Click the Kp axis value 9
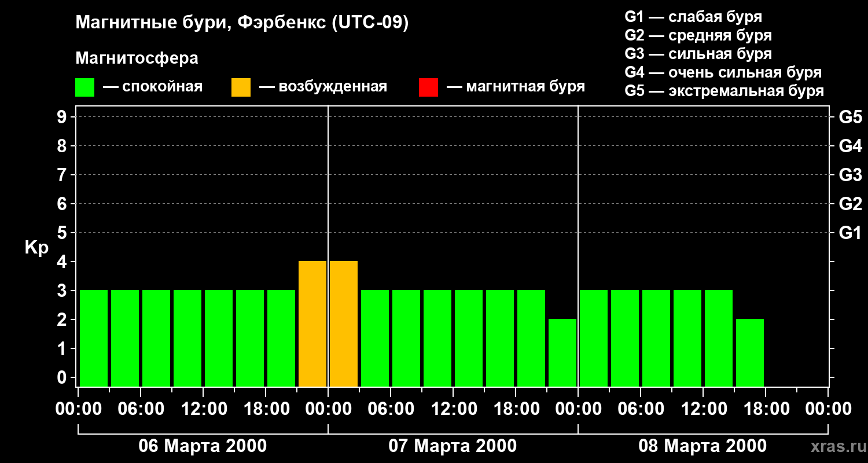The width and height of the screenshot is (868, 463). click(63, 117)
